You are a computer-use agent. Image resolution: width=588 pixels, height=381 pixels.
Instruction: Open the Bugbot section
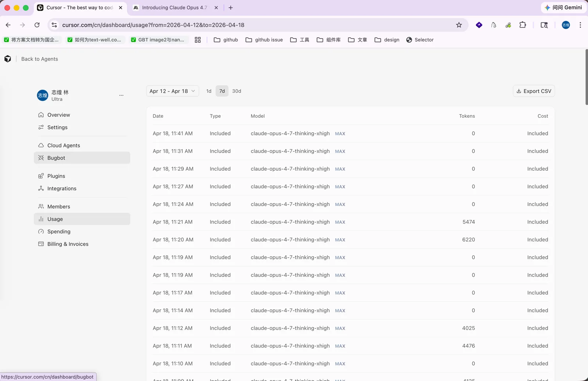tap(82, 158)
